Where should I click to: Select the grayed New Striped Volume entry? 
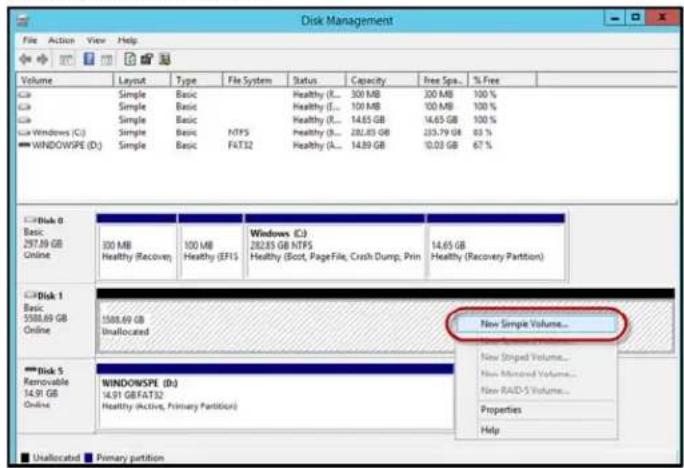(x=536, y=357)
